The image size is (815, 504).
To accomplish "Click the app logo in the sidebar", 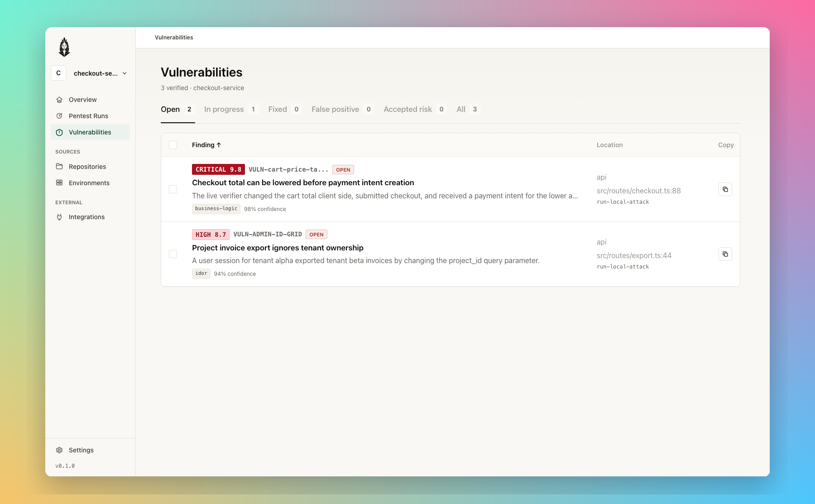I will tap(64, 47).
